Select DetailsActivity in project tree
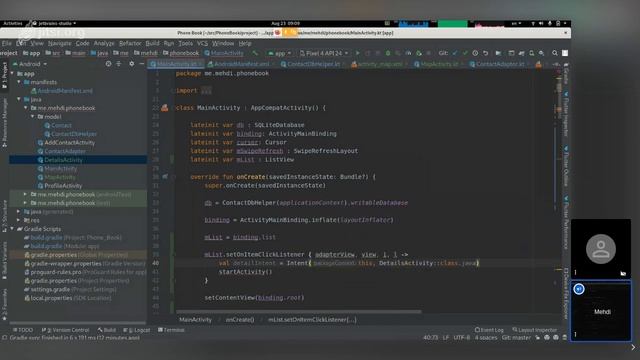Image resolution: width=640 pixels, height=360 pixels. coord(63,160)
